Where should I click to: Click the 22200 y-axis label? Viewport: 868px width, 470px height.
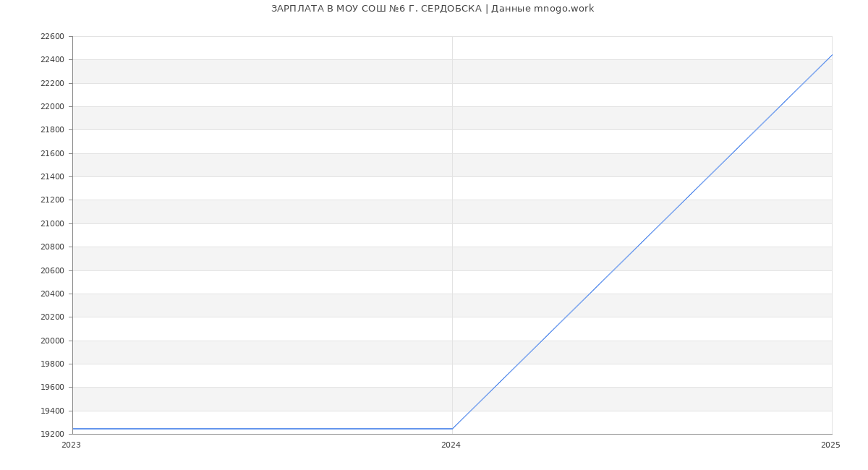(52, 84)
